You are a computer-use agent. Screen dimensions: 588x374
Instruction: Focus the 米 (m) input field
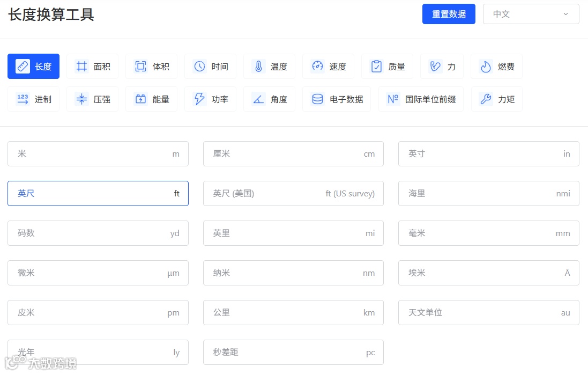tap(98, 153)
